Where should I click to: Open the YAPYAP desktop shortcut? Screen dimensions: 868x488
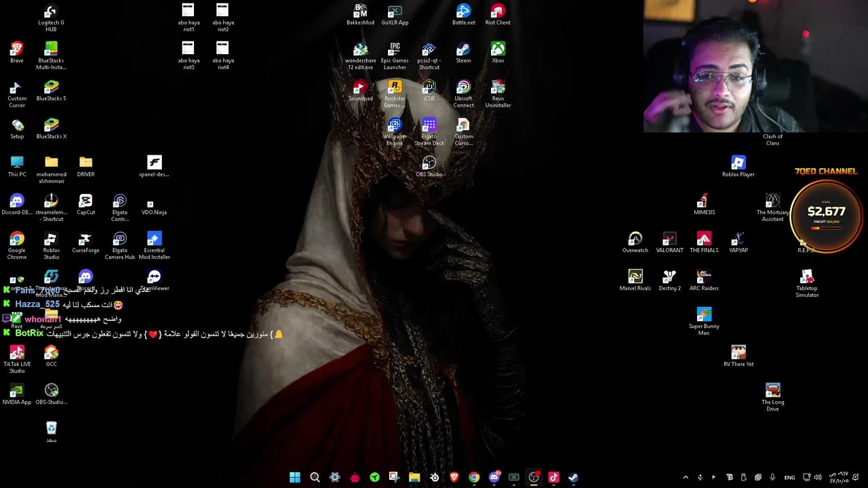[738, 242]
